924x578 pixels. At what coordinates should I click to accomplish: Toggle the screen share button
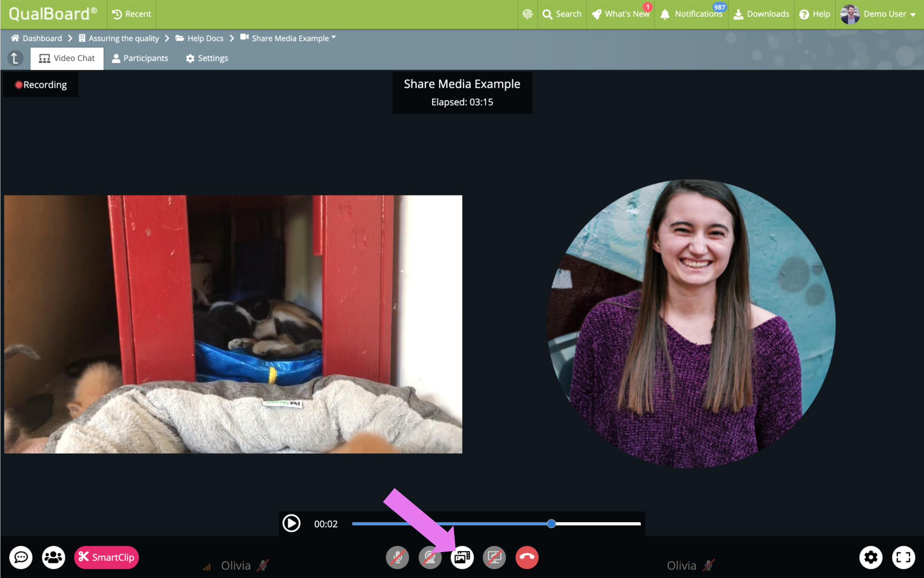(x=494, y=557)
